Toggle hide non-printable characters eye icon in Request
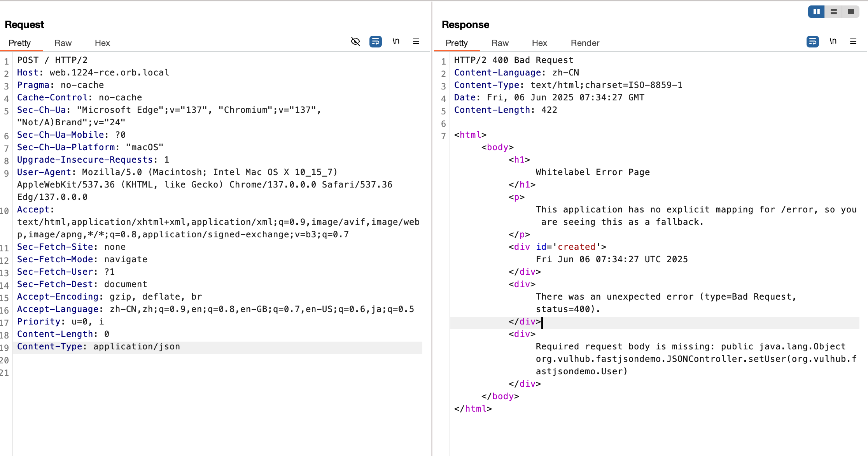Viewport: 868px width, 456px height. click(x=355, y=42)
